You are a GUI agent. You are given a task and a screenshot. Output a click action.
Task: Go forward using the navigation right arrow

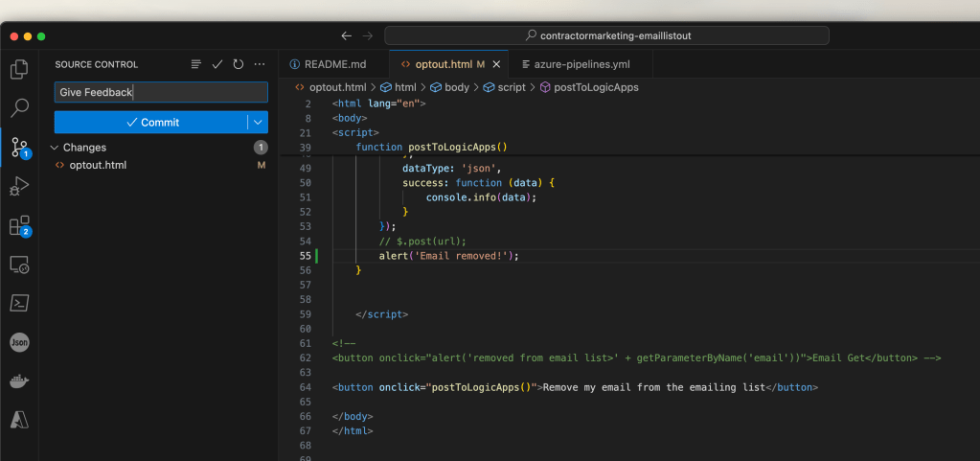point(368,35)
